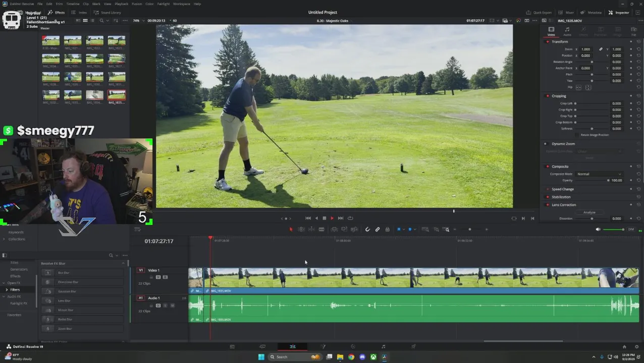Expand the Dynamic Zoom section
644x363 pixels.
click(563, 144)
